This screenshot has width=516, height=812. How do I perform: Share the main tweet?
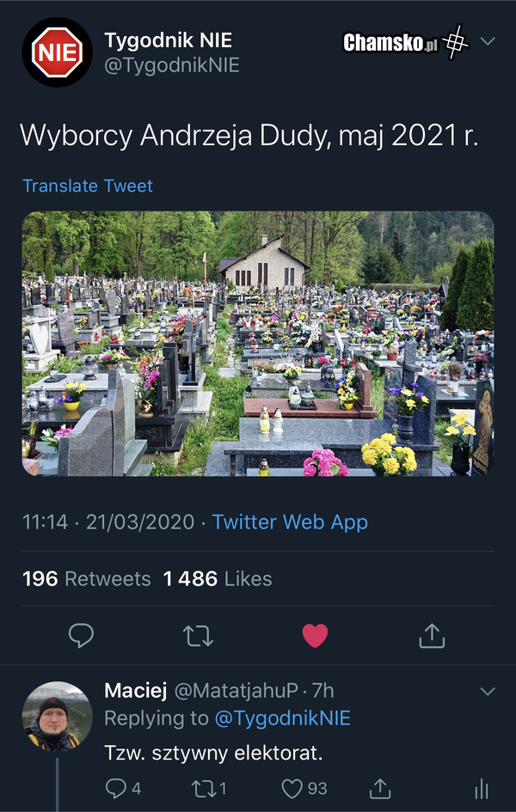coord(431,635)
